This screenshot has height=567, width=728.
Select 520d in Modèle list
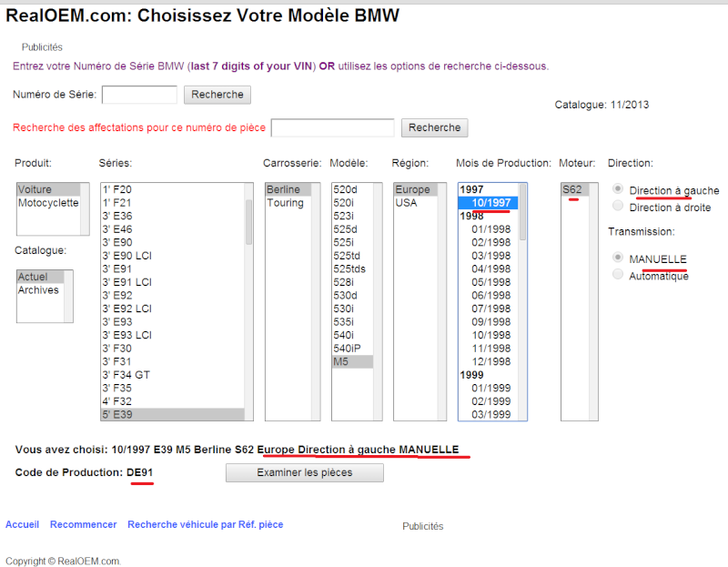coord(352,189)
